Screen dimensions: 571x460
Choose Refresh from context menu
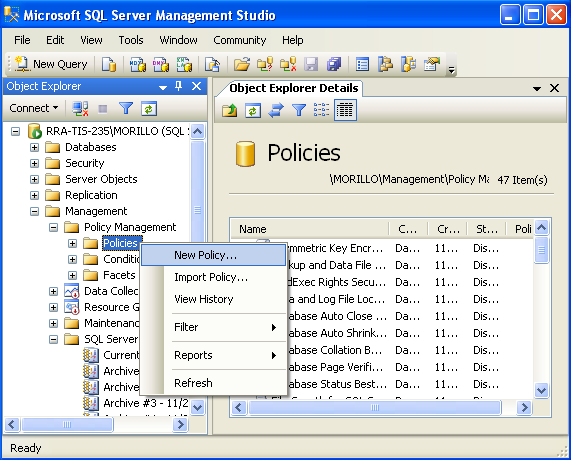click(213, 383)
